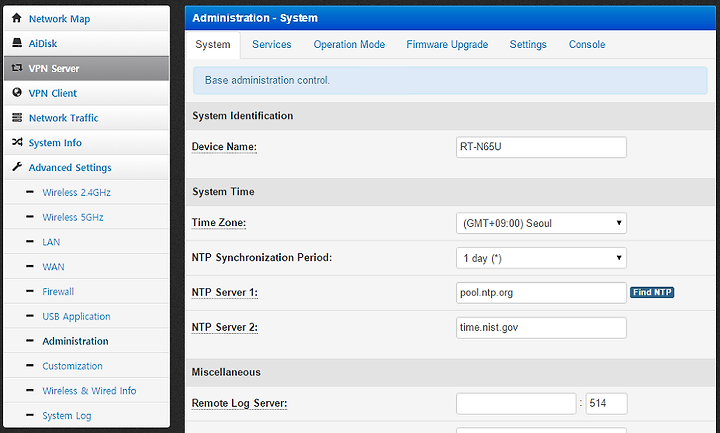This screenshot has width=720, height=433.
Task: Click the Miscellaneous section heading
Action: (226, 372)
